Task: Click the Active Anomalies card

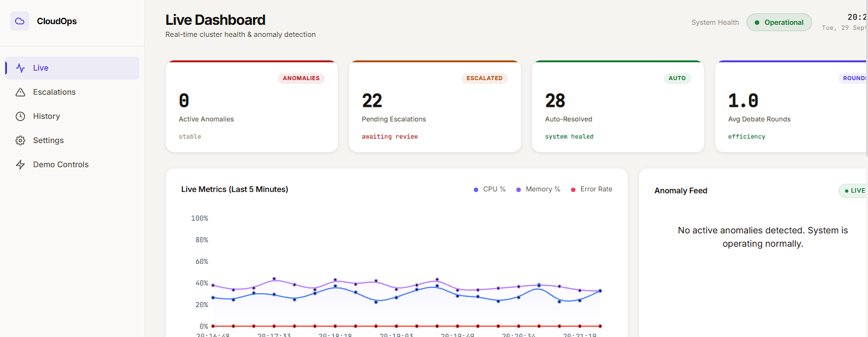Action: click(x=252, y=106)
